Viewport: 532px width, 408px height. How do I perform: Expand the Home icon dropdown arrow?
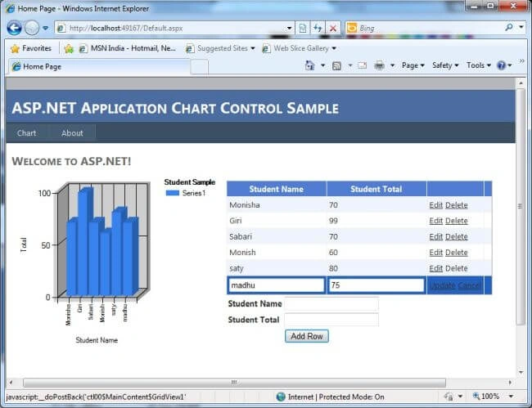322,65
